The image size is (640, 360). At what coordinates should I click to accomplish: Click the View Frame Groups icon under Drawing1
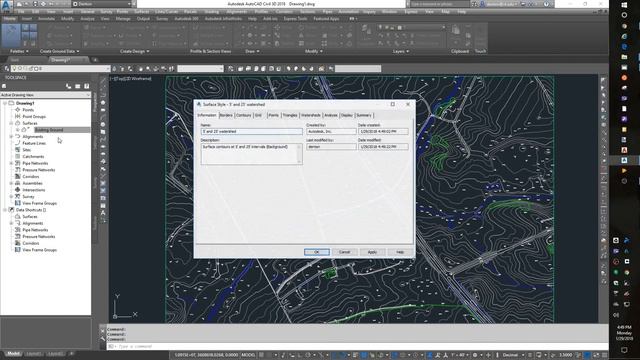coord(18,203)
